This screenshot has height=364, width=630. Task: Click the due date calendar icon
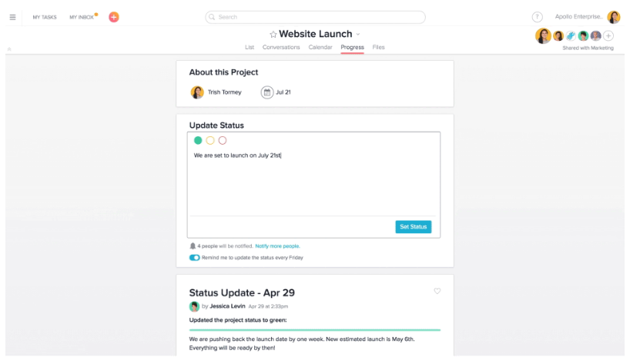(267, 92)
